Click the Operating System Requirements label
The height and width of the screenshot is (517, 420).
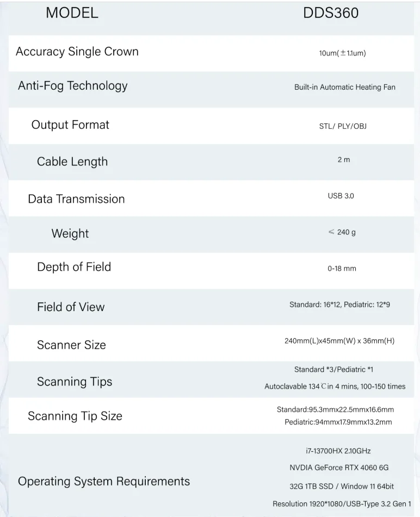pos(104,482)
